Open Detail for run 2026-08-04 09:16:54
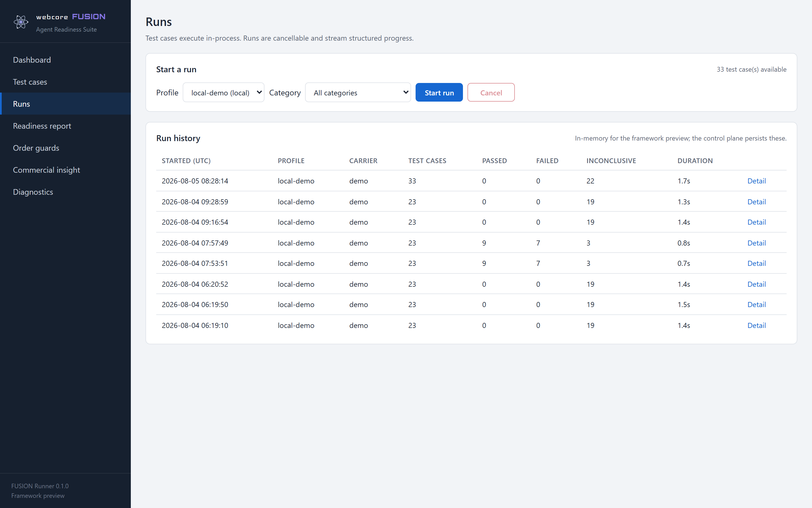 (756, 222)
